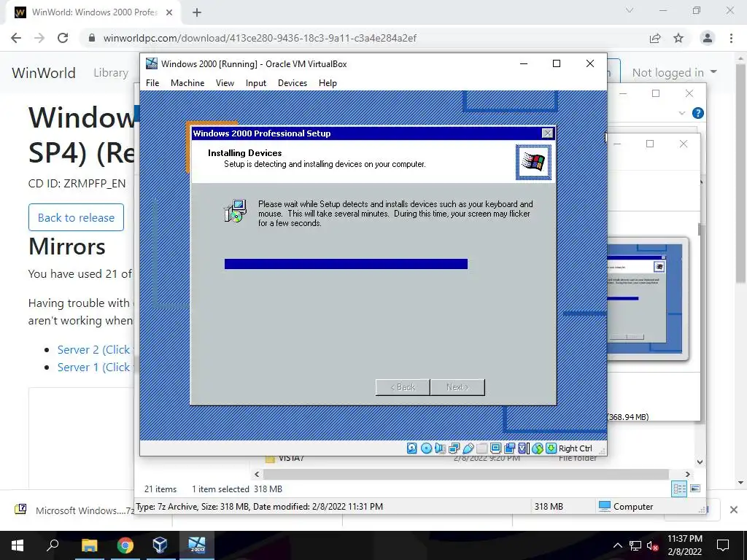Click the setup computer and CD icon
This screenshot has width=747, height=560.
tap(236, 211)
